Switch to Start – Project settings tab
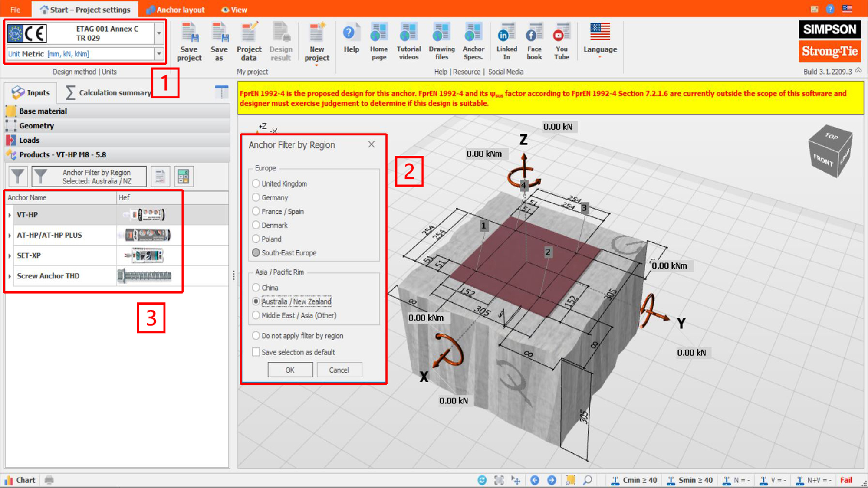Viewport: 868px width, 488px height. click(x=85, y=10)
